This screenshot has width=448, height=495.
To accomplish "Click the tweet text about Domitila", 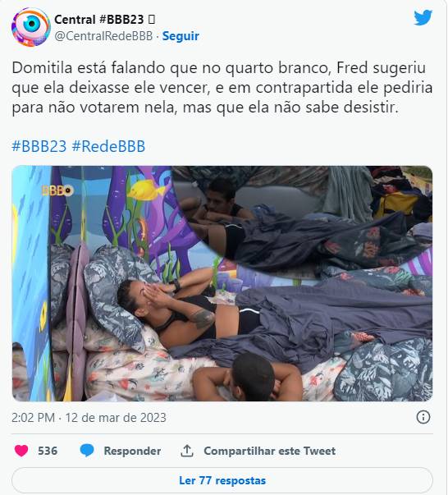I will pos(222,88).
